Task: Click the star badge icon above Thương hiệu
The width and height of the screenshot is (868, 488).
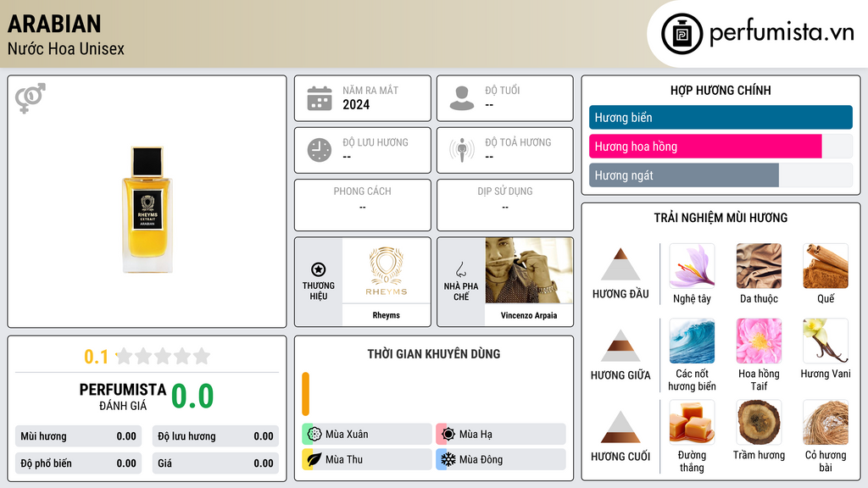Action: 319,269
